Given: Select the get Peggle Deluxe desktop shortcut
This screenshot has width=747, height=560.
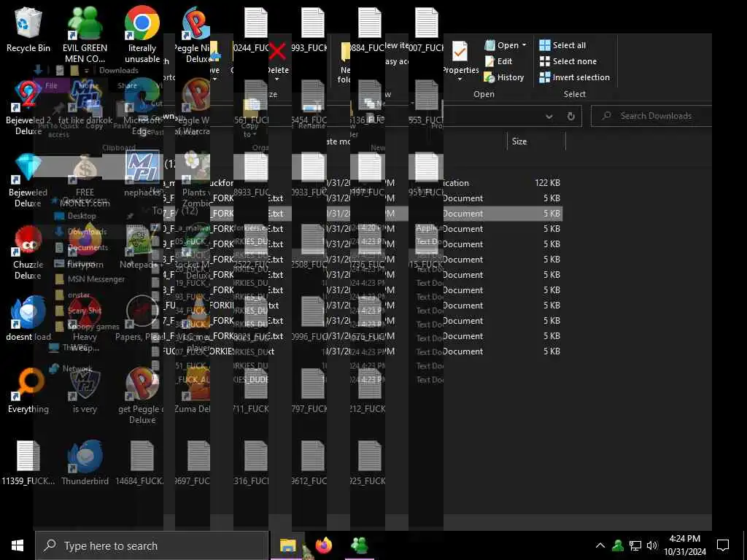Looking at the screenshot, I should (x=142, y=395).
